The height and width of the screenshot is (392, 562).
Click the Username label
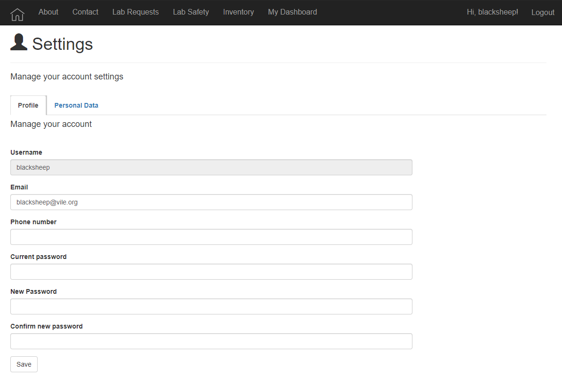tap(26, 152)
